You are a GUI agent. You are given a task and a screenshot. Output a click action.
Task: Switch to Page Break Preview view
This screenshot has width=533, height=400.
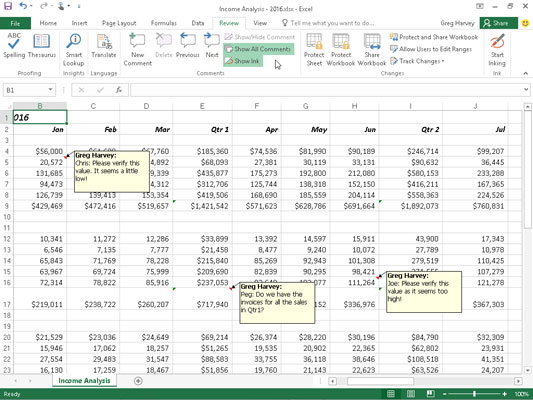pos(430,394)
